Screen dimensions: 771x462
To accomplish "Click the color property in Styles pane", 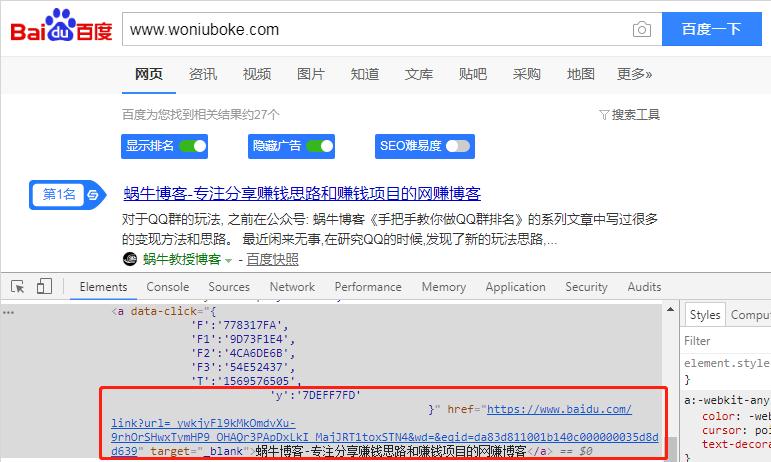I will [736, 416].
